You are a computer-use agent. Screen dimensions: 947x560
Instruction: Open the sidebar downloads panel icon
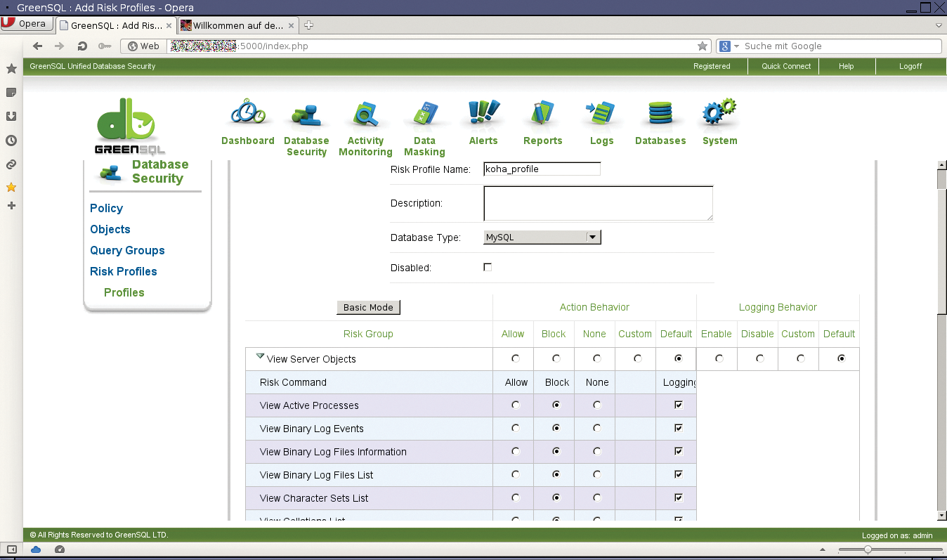pyautogui.click(x=11, y=117)
